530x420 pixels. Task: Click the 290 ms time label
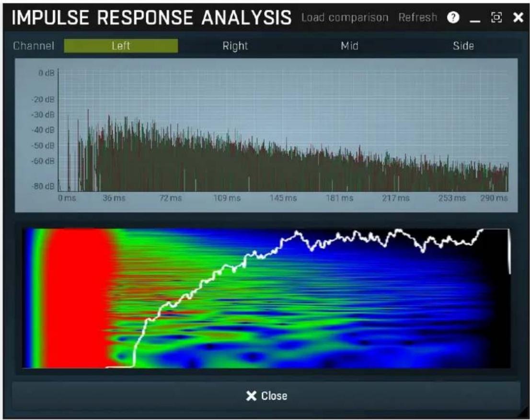click(x=494, y=198)
